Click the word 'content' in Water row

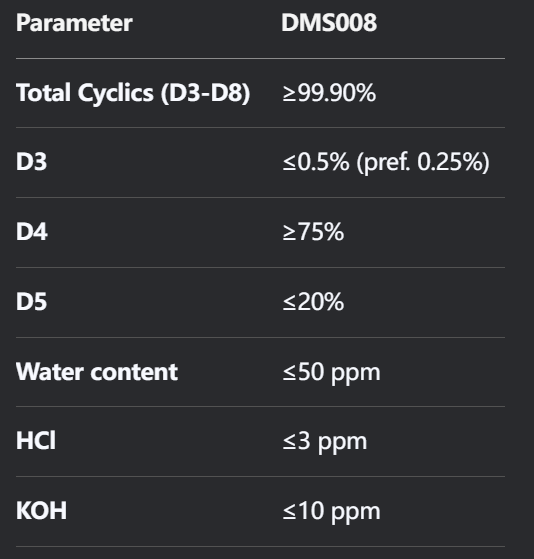(x=134, y=372)
